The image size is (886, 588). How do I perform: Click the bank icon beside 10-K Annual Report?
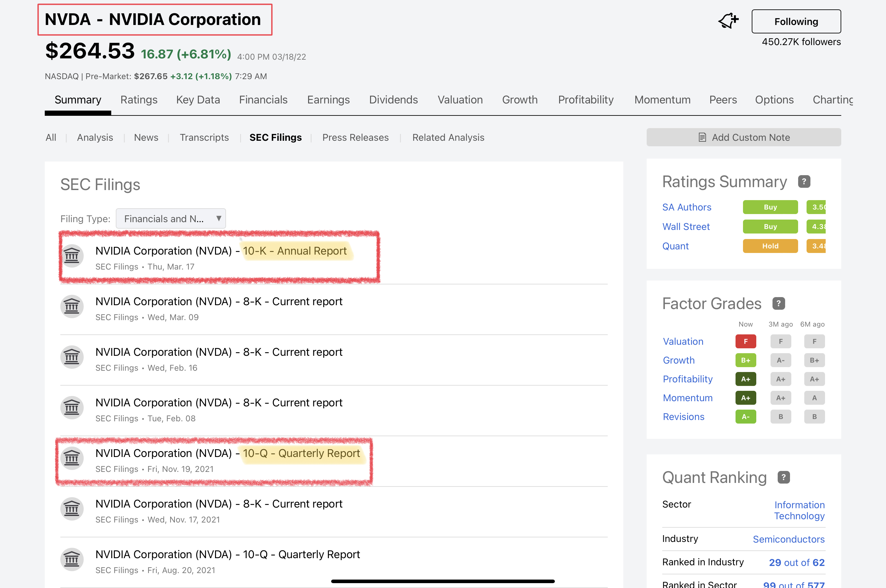point(72,256)
